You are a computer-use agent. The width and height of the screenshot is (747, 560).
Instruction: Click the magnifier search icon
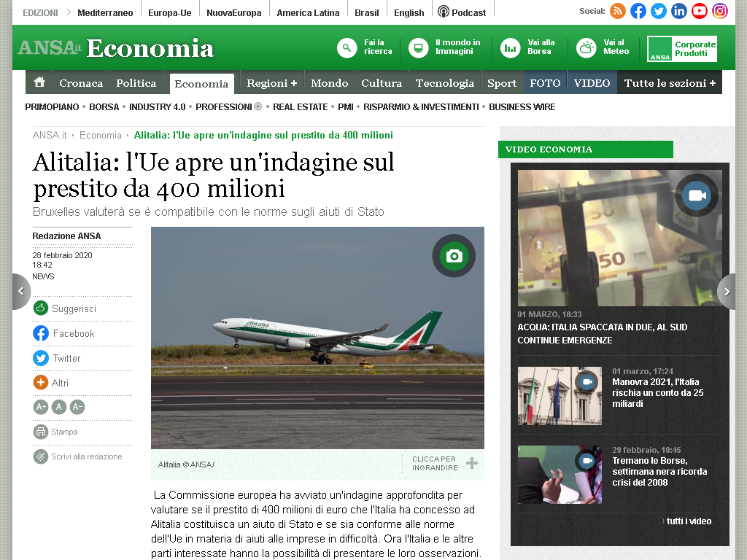coord(347,48)
